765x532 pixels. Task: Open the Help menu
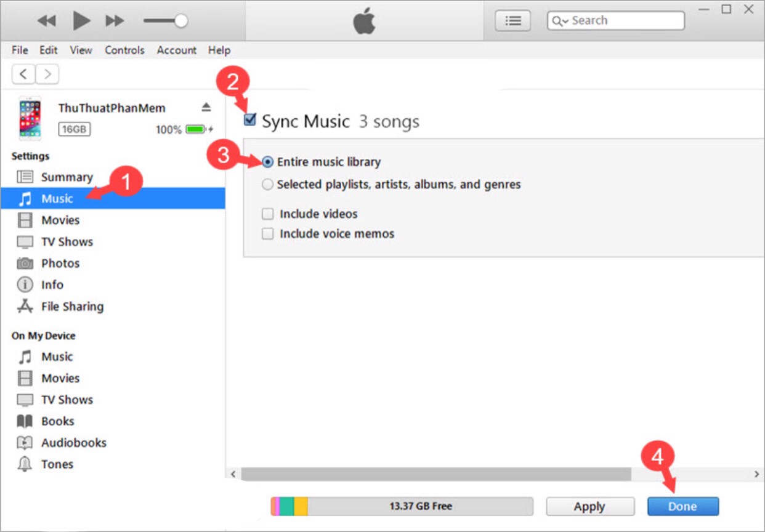[x=219, y=50]
